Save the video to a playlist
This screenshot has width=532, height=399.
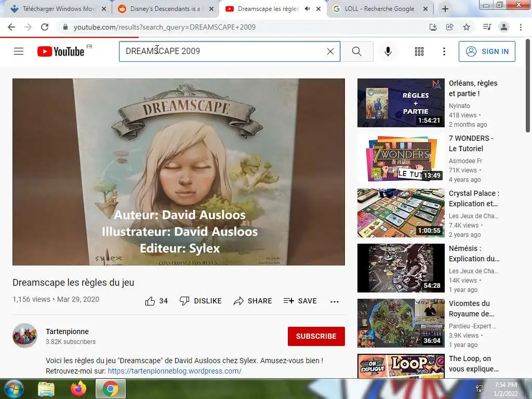pos(300,301)
